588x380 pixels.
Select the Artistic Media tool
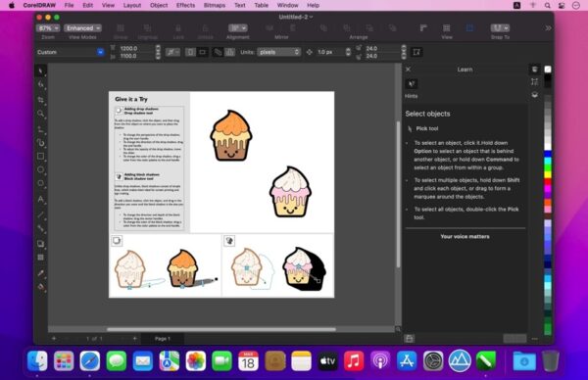(40, 142)
